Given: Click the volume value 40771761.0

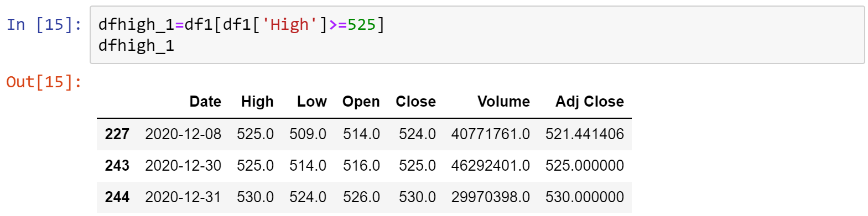Looking at the screenshot, I should click(491, 134).
